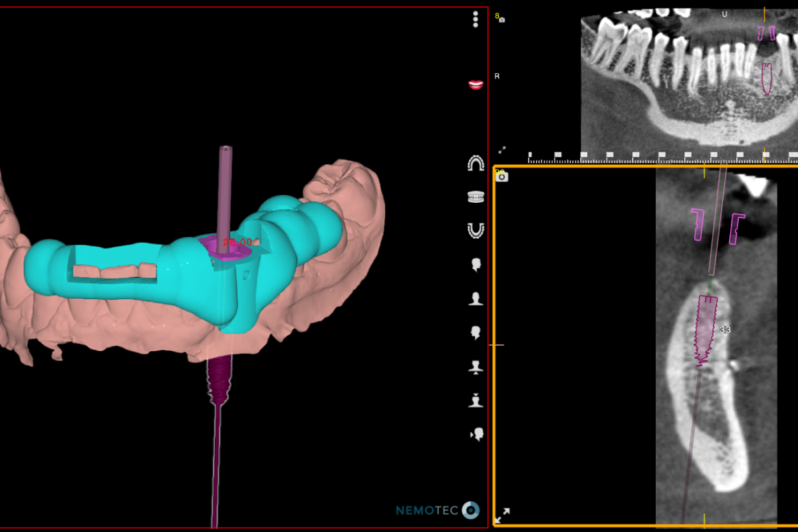The width and height of the screenshot is (798, 532).
Task: Click the Nemotec logo
Action: tap(436, 507)
